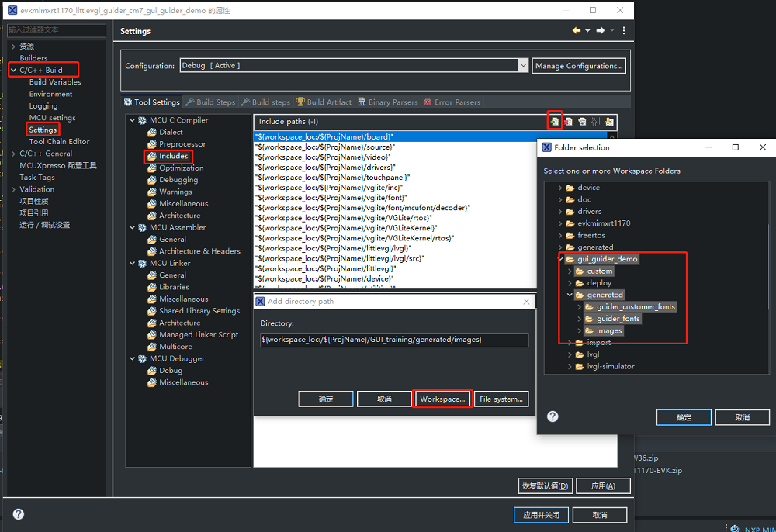The height and width of the screenshot is (532, 776).
Task: Expand the freertos folder
Action: click(561, 235)
